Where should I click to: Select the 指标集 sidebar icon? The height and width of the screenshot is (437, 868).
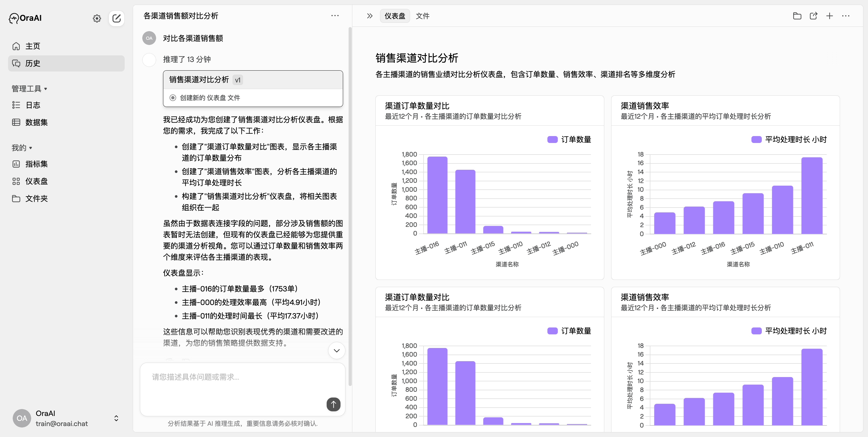(x=16, y=164)
